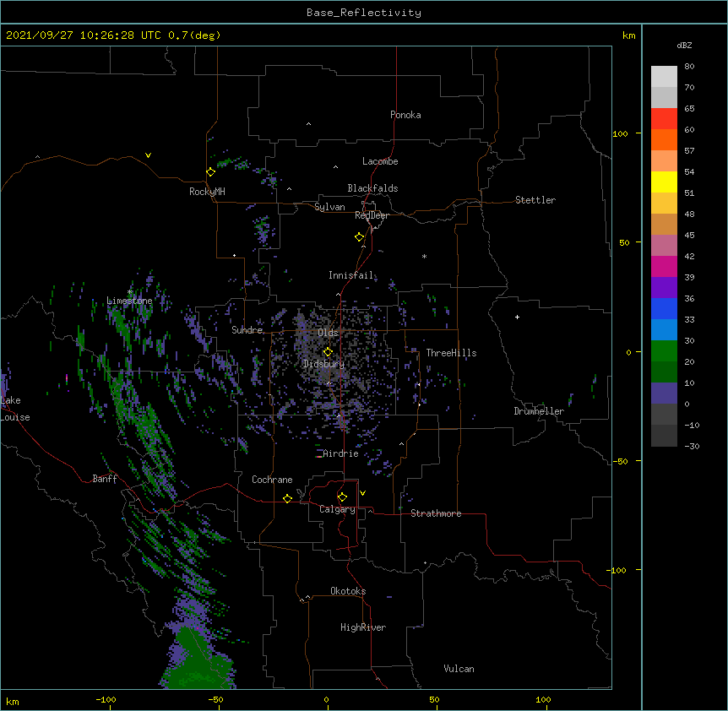Click the yellow 54 dBZ legend color
This screenshot has height=711, width=728.
coord(664,182)
